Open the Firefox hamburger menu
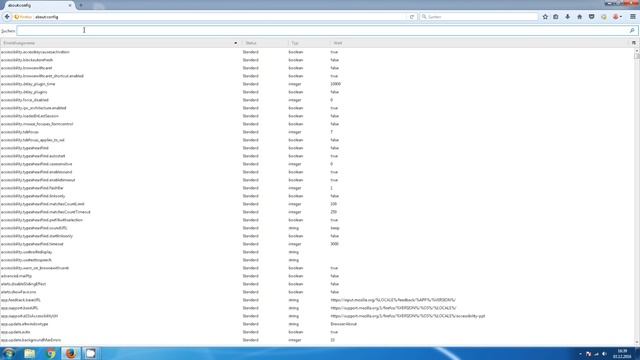640x360 pixels. 633,17
